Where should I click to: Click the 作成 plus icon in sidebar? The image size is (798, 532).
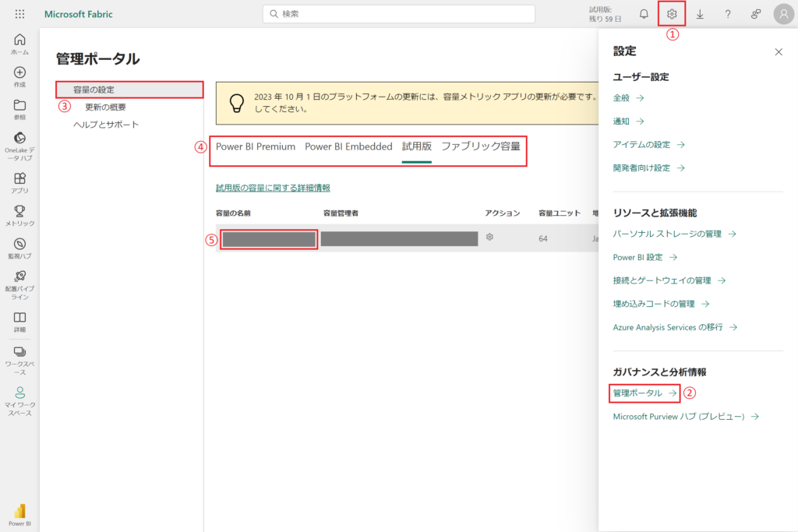pos(19,76)
